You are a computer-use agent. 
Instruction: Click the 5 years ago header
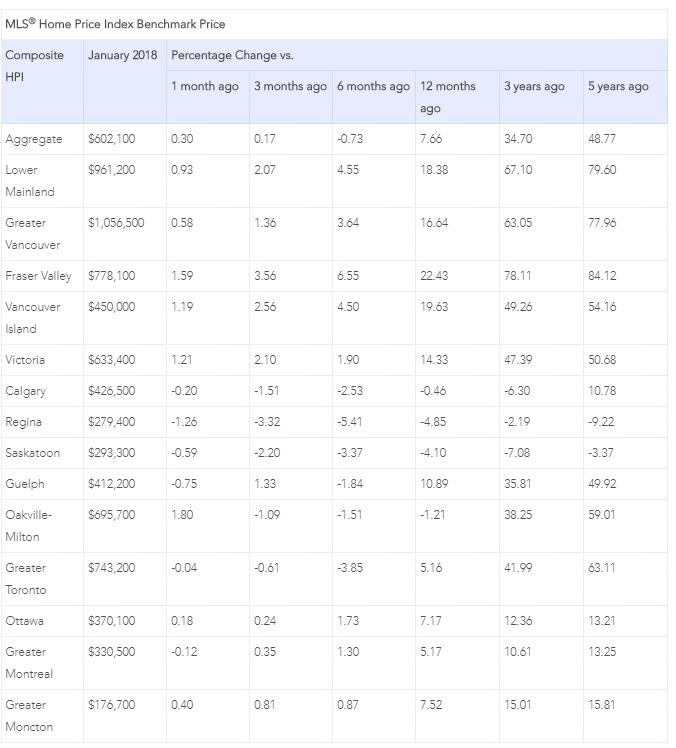pyautogui.click(x=618, y=86)
